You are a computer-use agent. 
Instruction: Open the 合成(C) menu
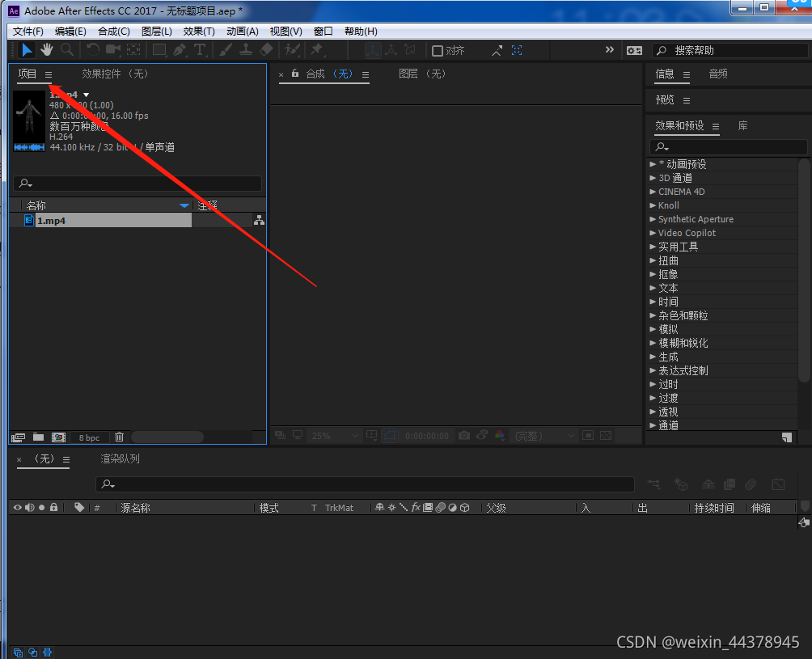114,31
